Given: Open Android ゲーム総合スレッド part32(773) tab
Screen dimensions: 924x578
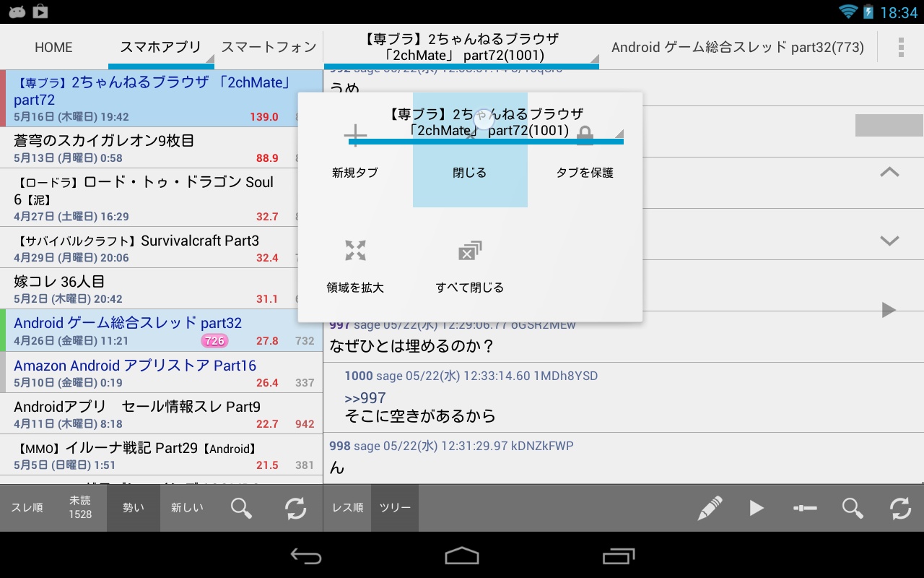Looking at the screenshot, I should coord(738,47).
